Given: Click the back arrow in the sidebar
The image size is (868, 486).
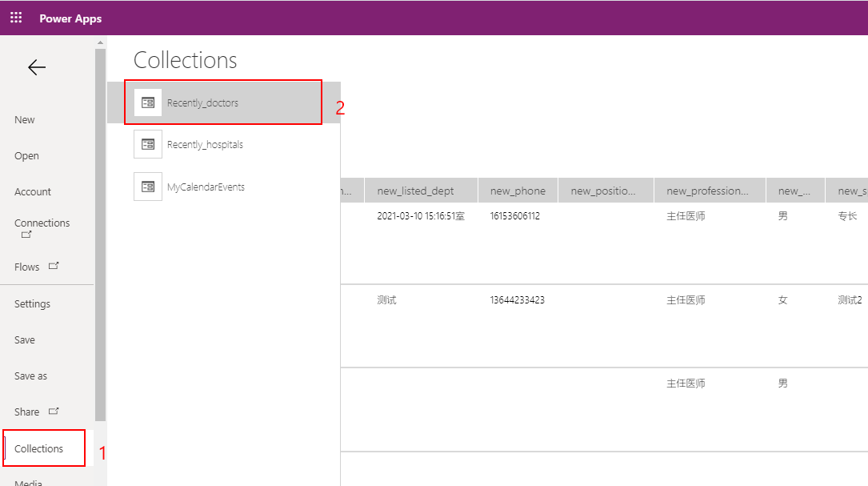Looking at the screenshot, I should (x=36, y=67).
